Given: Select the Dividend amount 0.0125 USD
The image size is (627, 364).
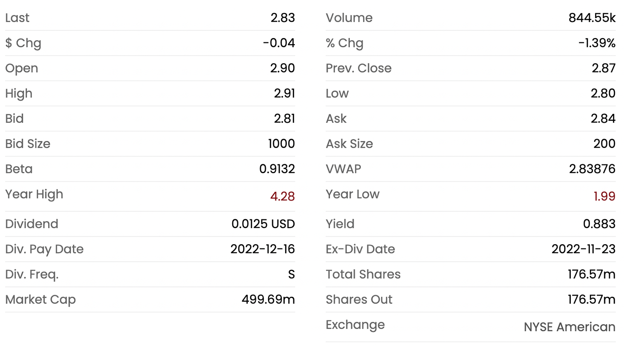Looking at the screenshot, I should 263,224.
